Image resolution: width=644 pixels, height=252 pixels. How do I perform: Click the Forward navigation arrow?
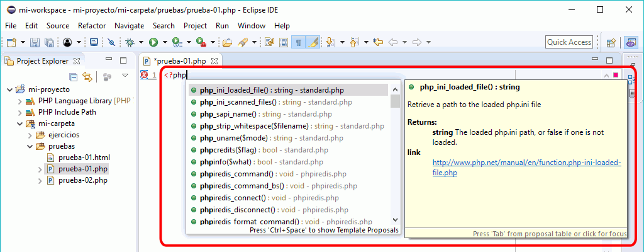click(x=417, y=42)
